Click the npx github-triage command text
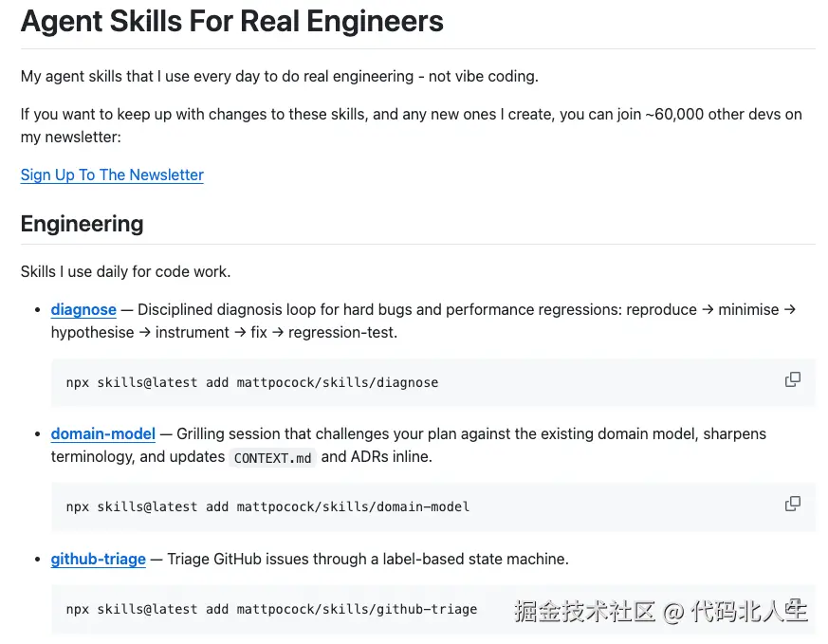Image resolution: width=828 pixels, height=644 pixels. 271,609
